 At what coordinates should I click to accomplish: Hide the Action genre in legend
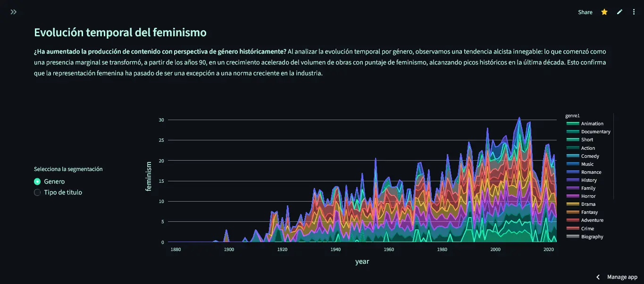[x=588, y=148]
